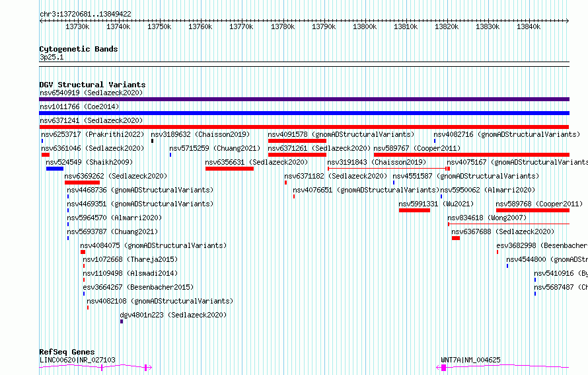This screenshot has width=588, height=375.
Task: Select the purple nsv6540919 variant bar
Action: tap(304, 99)
